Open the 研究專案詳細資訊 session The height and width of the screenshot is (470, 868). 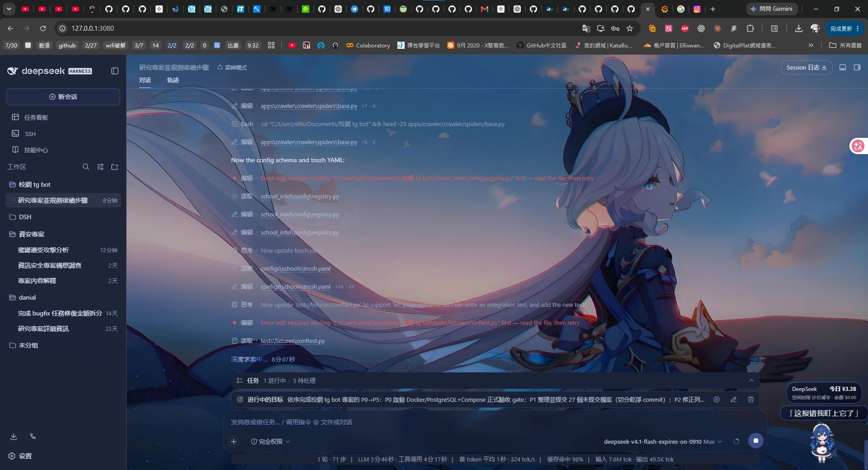click(63, 329)
